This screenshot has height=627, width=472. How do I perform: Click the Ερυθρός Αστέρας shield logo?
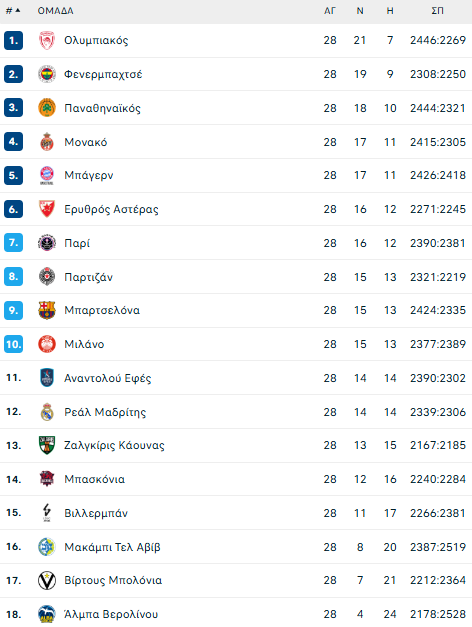46,209
